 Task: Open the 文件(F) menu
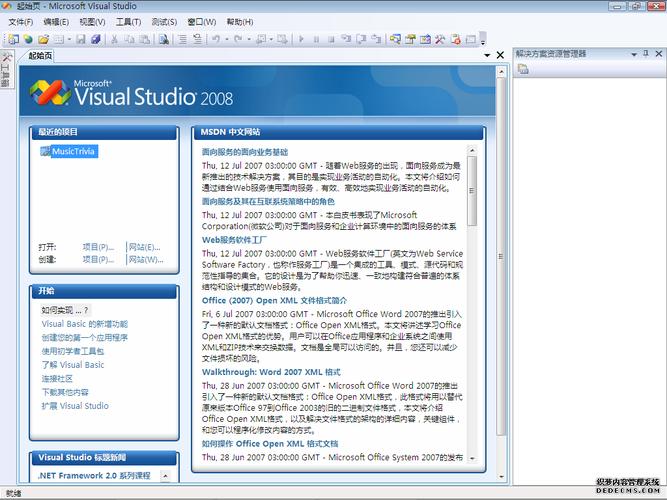coord(20,22)
